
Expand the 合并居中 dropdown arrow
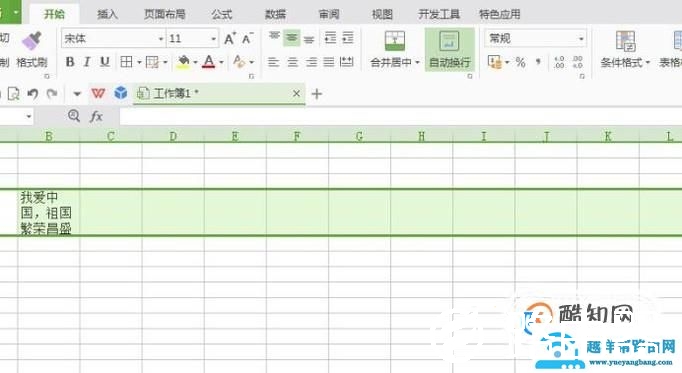tap(418, 63)
